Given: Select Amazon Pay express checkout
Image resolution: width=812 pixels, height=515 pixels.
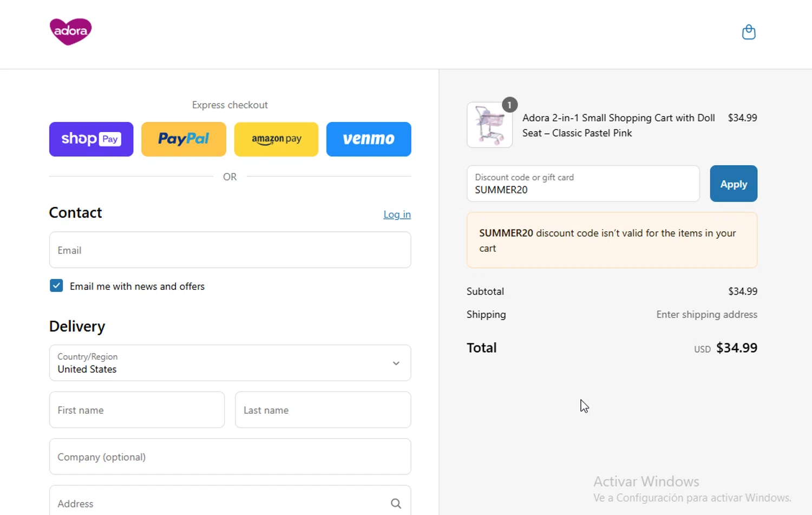Looking at the screenshot, I should click(x=276, y=139).
